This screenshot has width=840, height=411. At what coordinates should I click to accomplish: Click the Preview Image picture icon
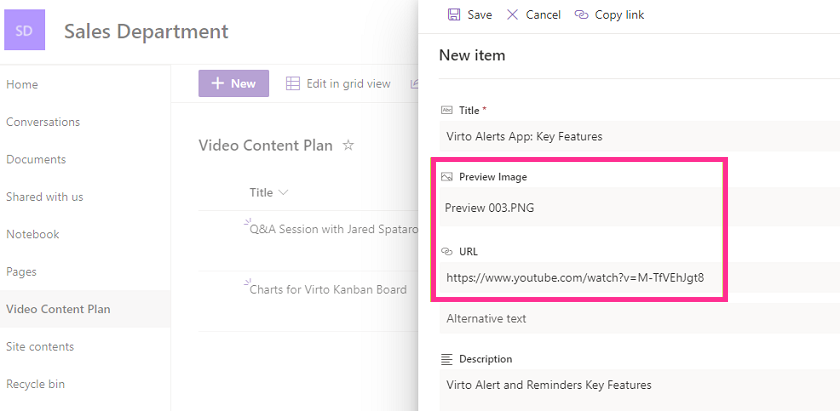point(446,177)
